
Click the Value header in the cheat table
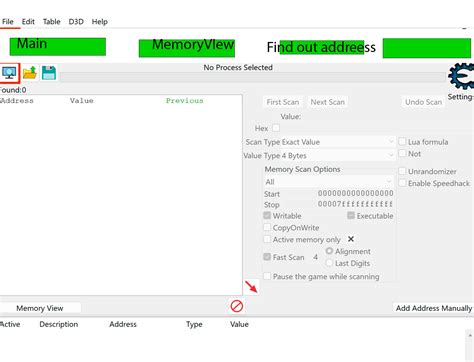click(x=239, y=324)
